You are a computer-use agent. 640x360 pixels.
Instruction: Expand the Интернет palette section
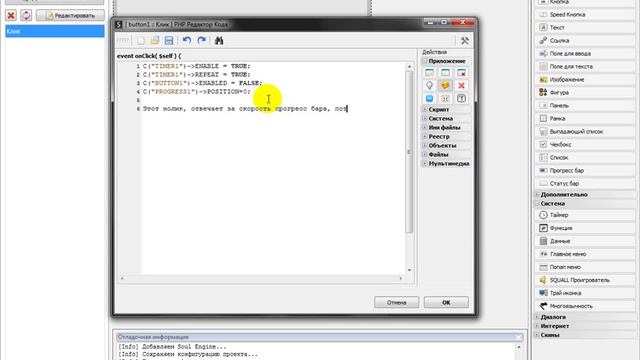click(x=537, y=326)
